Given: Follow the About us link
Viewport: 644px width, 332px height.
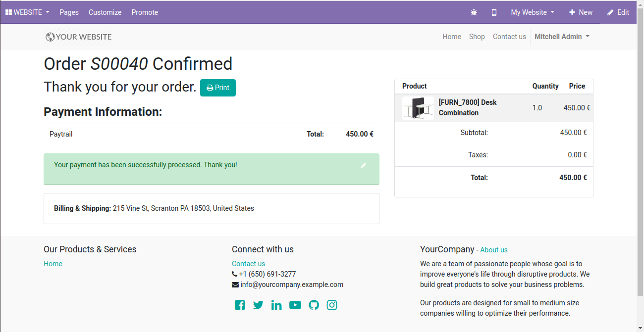Looking at the screenshot, I should click(x=494, y=250).
